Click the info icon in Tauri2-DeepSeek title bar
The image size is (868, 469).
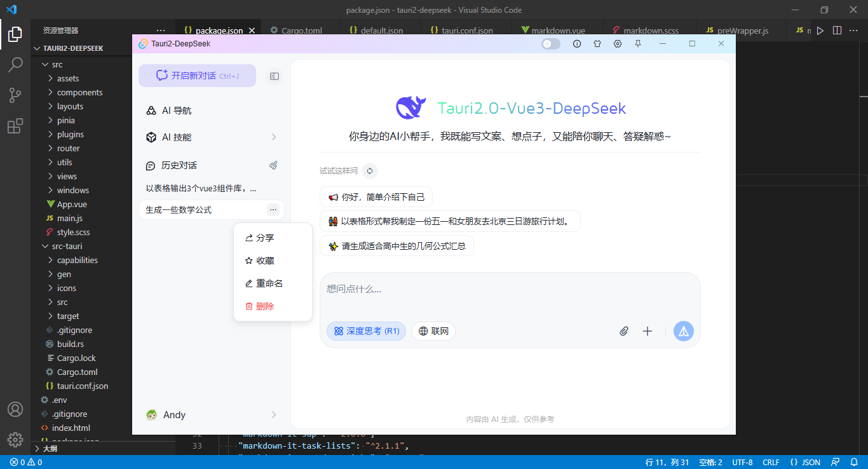pos(577,44)
